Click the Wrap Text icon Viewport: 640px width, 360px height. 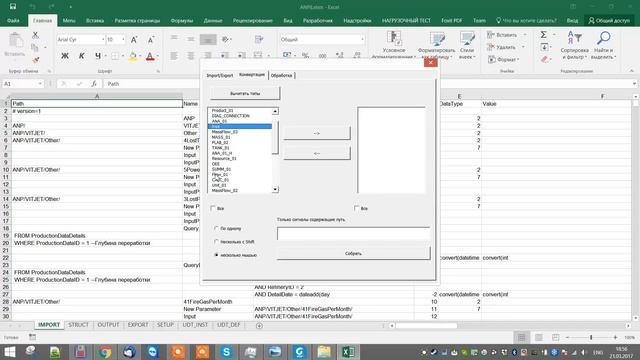258,40
